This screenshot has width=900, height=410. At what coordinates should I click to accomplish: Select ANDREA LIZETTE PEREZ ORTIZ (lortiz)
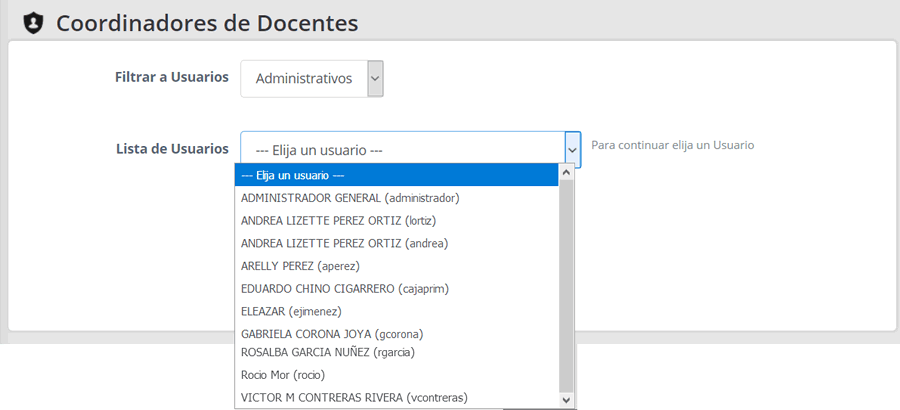339,220
